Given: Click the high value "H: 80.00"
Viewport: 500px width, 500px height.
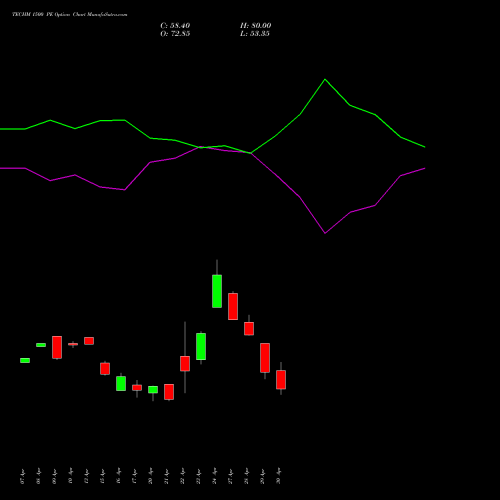Looking at the screenshot, I should [255, 26].
